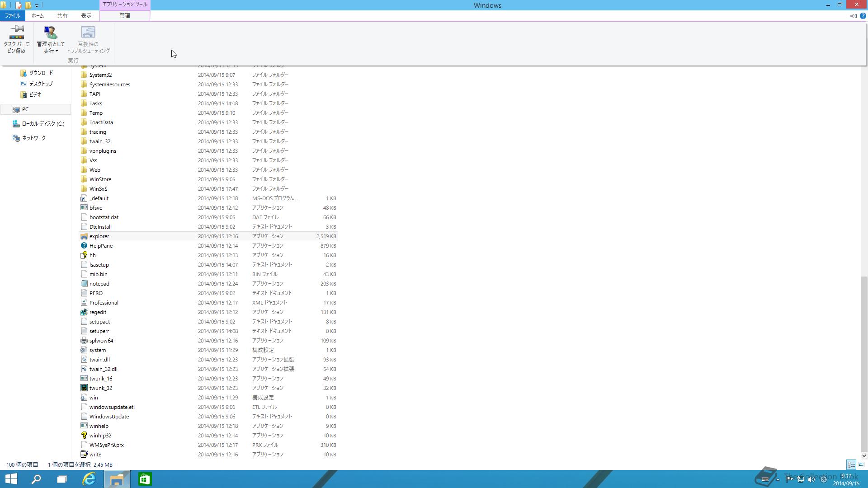Select the winhlp32 application icon

click(x=84, y=436)
